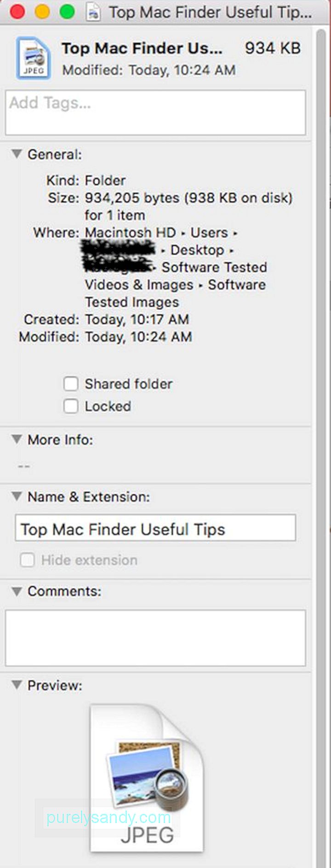Image resolution: width=331 pixels, height=868 pixels.
Task: Collapse the More Info disclosure triangle
Action: pos(17,440)
